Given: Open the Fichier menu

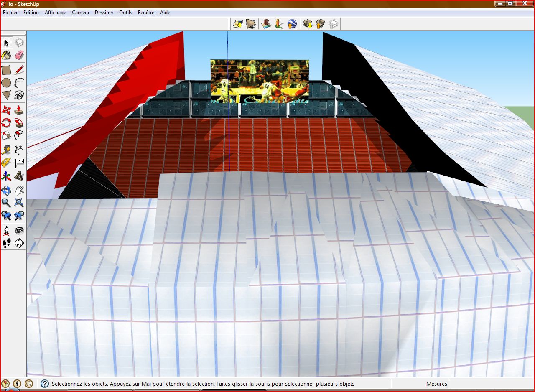Looking at the screenshot, I should (x=10, y=13).
